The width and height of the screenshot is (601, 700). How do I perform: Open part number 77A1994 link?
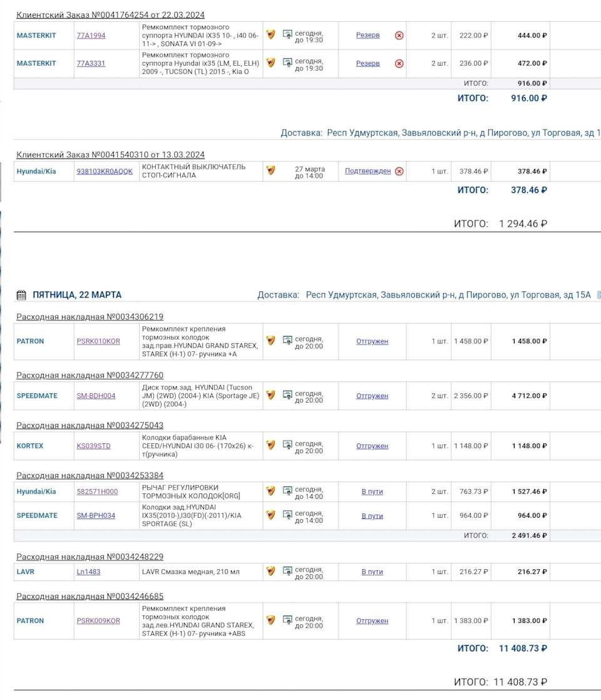(91, 36)
